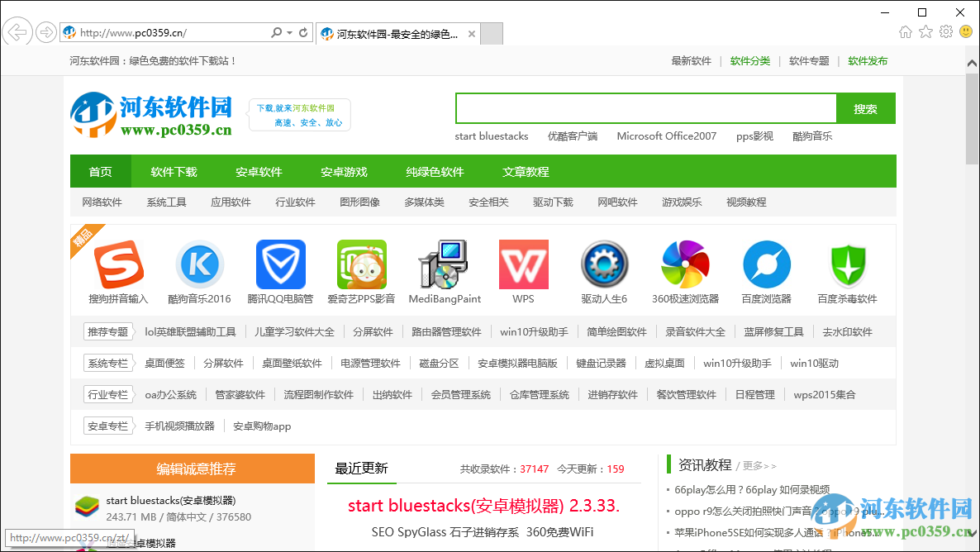This screenshot has width=980, height=552.
Task: Click the home icon in the browser toolbar
Action: 905,31
